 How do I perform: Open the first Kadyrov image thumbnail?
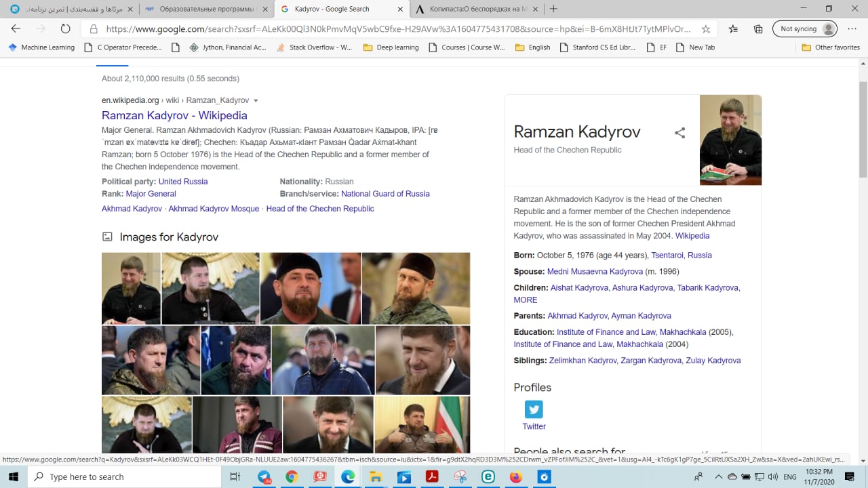click(131, 289)
